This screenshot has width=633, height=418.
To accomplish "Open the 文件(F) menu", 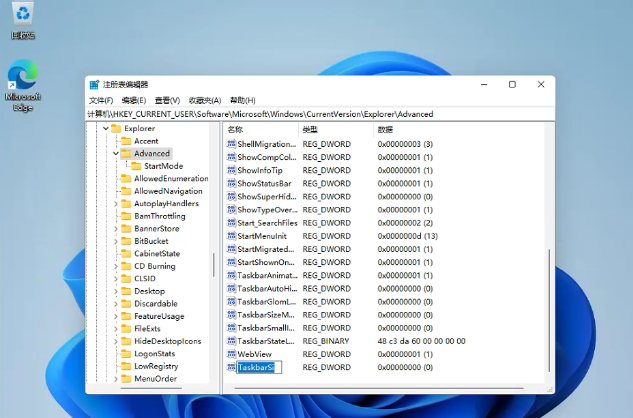I will click(101, 100).
